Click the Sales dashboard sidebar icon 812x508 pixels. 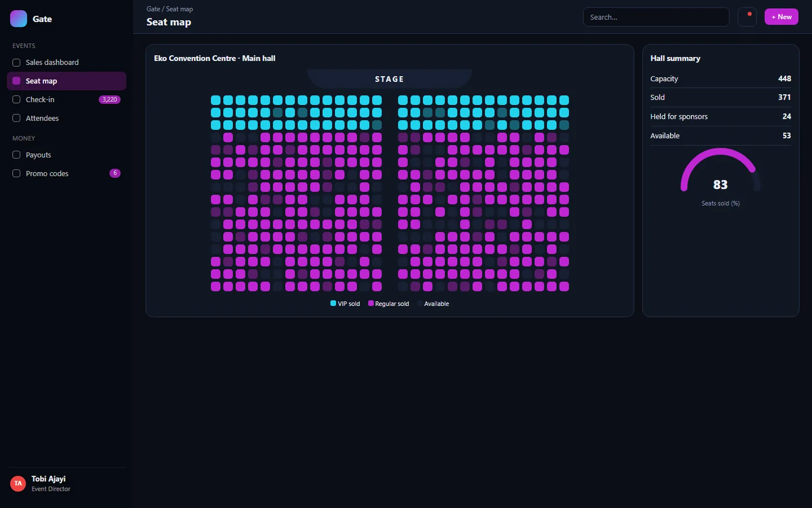(x=16, y=62)
